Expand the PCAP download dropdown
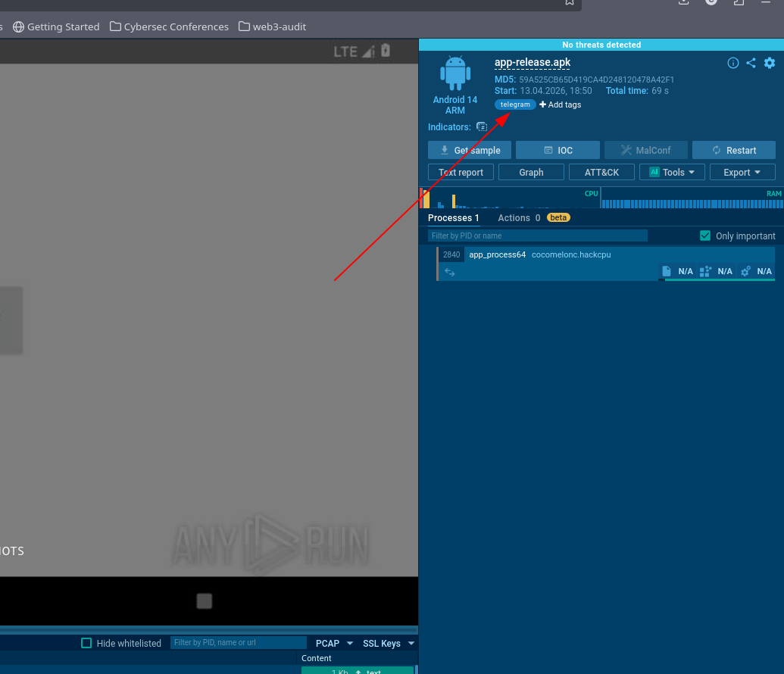 point(349,642)
